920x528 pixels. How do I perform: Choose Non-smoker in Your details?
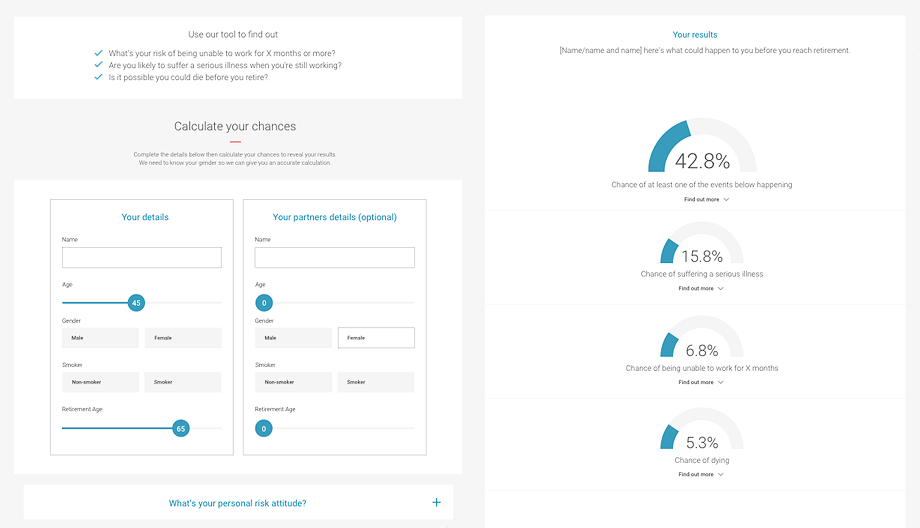click(100, 382)
